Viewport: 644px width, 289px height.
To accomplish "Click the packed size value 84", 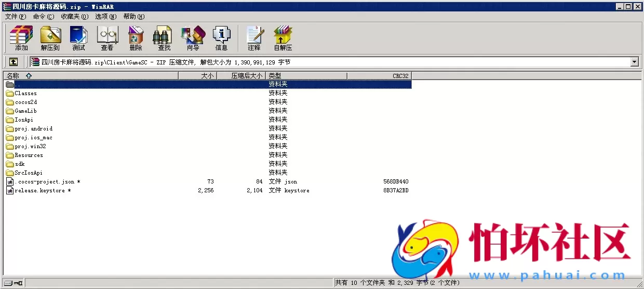I will coord(260,181).
